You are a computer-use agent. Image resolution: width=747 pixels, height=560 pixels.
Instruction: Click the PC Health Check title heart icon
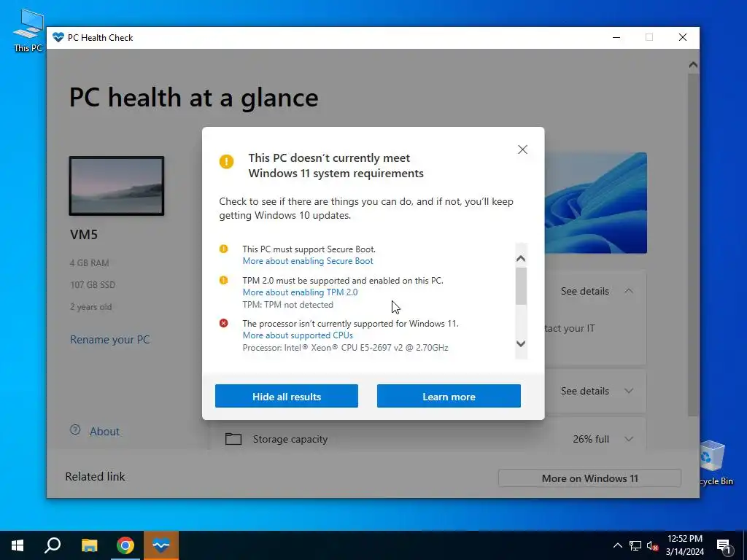click(58, 37)
